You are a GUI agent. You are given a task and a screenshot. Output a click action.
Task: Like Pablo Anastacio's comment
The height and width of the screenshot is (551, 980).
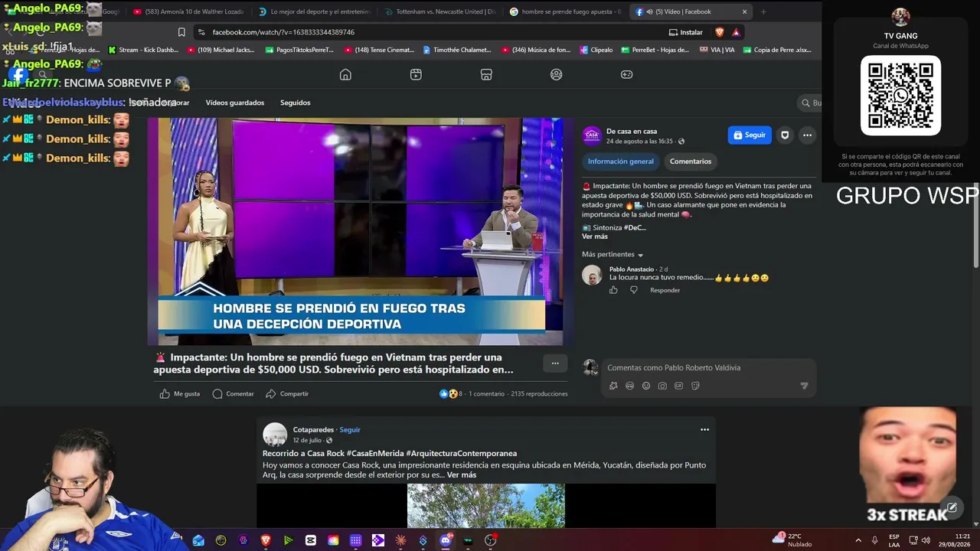pos(613,290)
